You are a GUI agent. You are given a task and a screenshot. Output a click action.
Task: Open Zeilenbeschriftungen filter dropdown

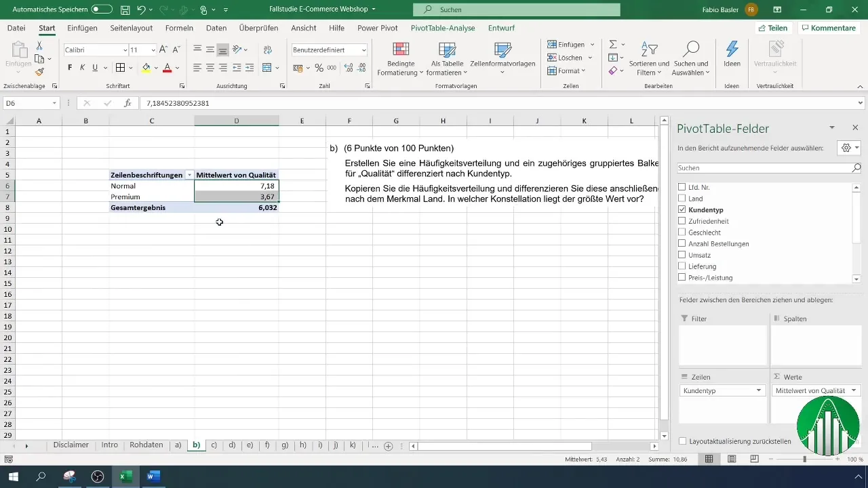click(x=189, y=175)
